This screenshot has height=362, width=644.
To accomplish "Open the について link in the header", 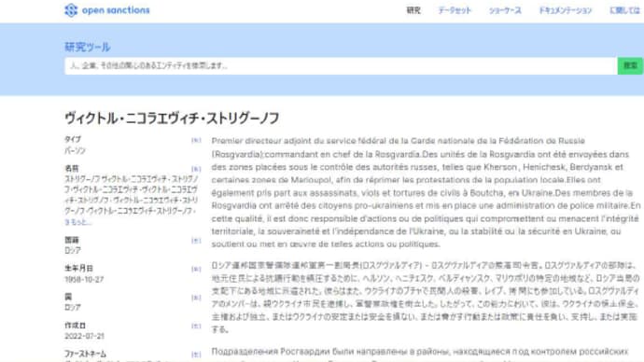I will point(625,10).
